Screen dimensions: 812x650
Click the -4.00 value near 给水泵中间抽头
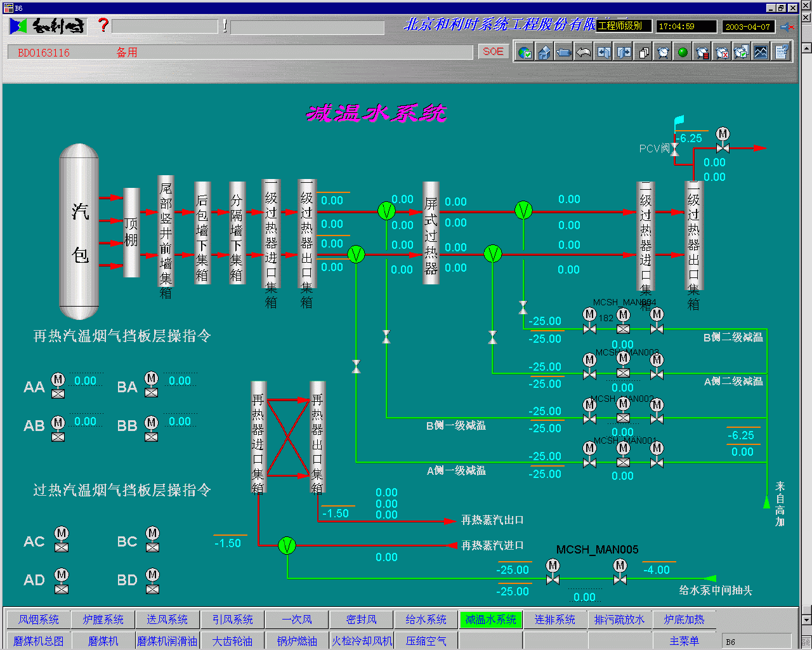tap(657, 570)
